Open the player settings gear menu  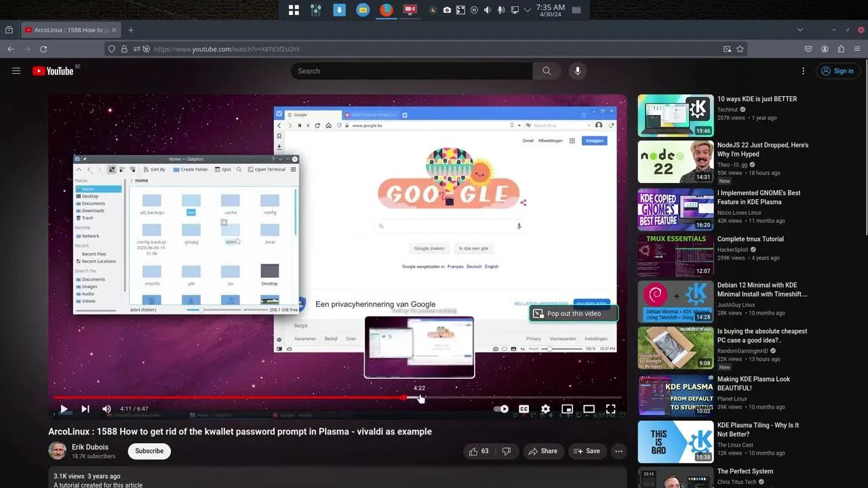(545, 409)
